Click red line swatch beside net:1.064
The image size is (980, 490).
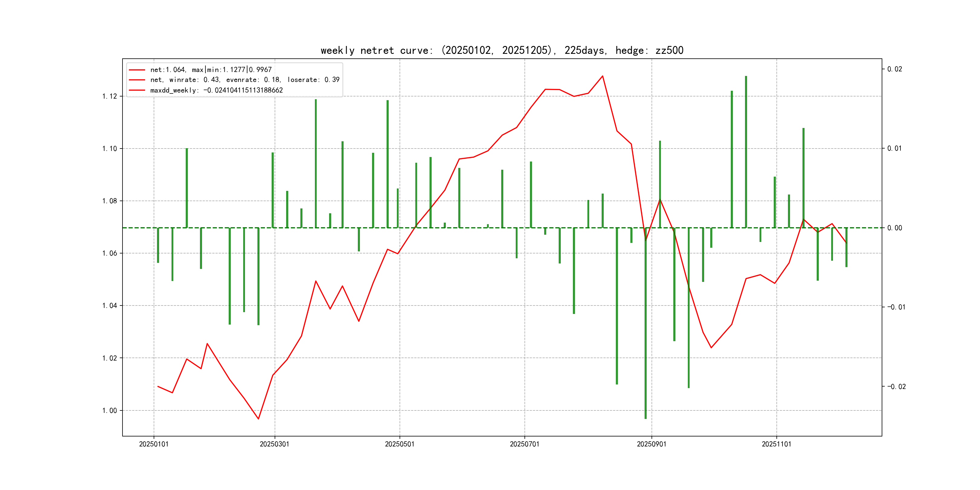[137, 70]
